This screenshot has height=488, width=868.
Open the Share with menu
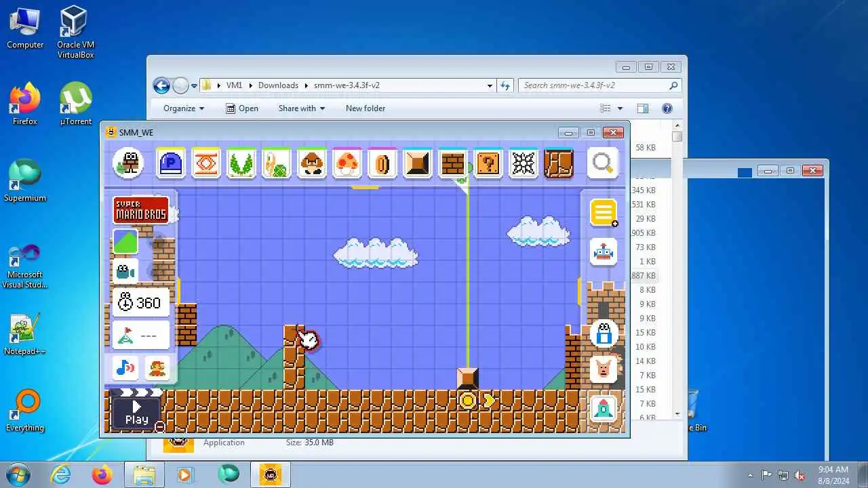click(x=302, y=108)
